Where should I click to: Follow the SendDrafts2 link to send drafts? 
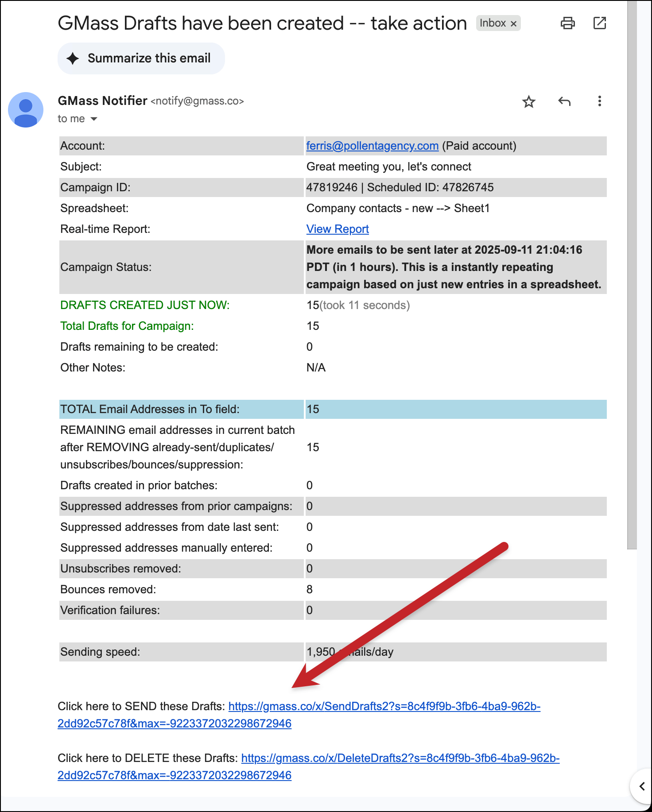pos(384,707)
